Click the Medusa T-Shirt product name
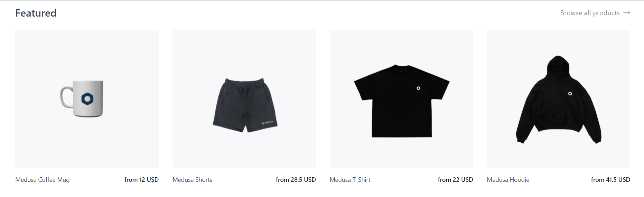This screenshot has width=644, height=197. (x=350, y=180)
